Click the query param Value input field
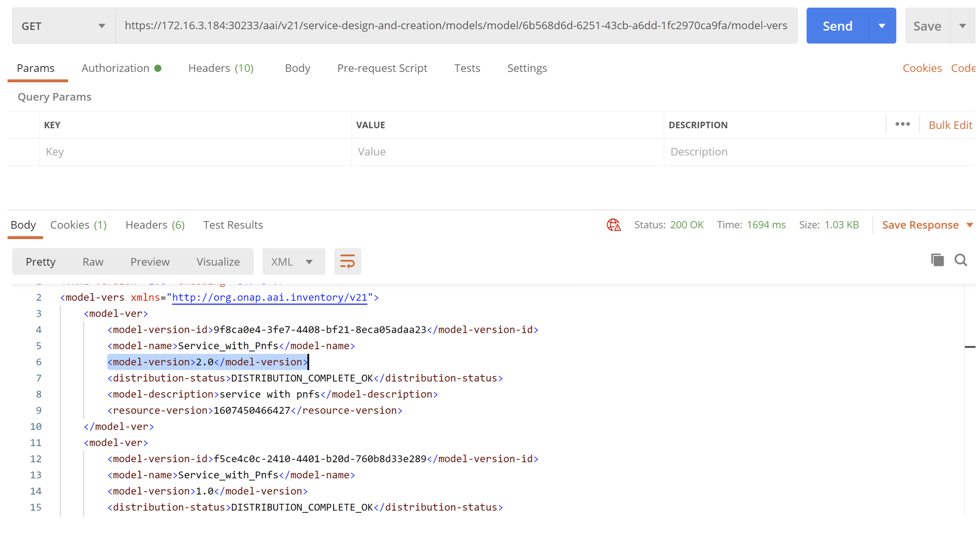 pos(508,152)
